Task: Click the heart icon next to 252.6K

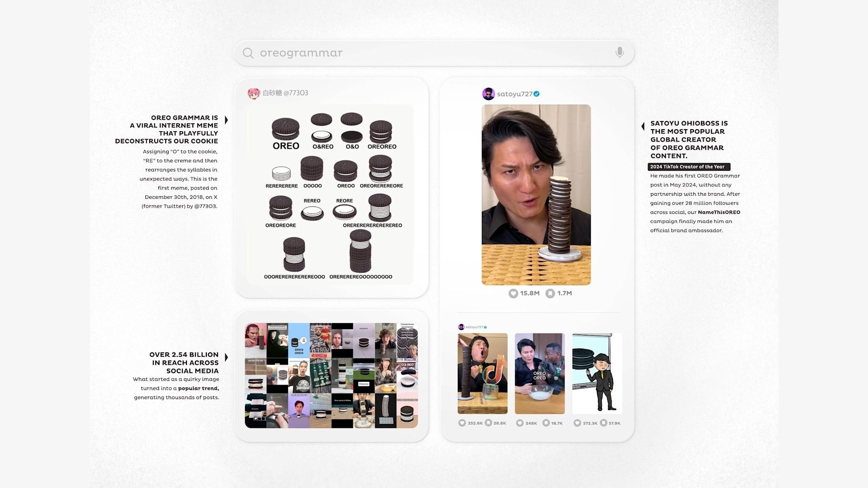Action: [x=462, y=423]
